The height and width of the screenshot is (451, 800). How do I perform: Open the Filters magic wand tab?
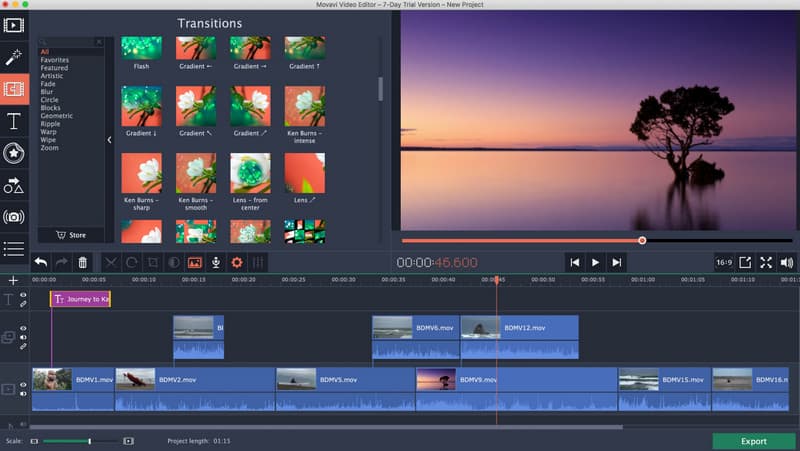(x=14, y=57)
